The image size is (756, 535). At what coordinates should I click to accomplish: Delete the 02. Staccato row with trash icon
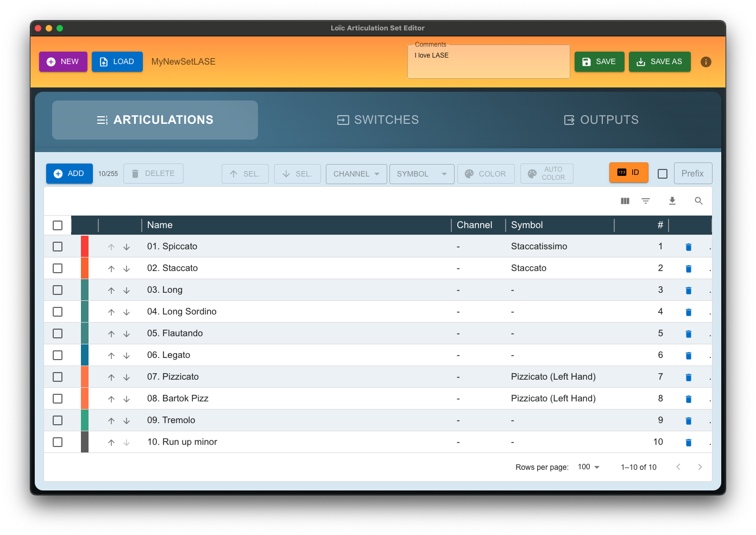(688, 269)
